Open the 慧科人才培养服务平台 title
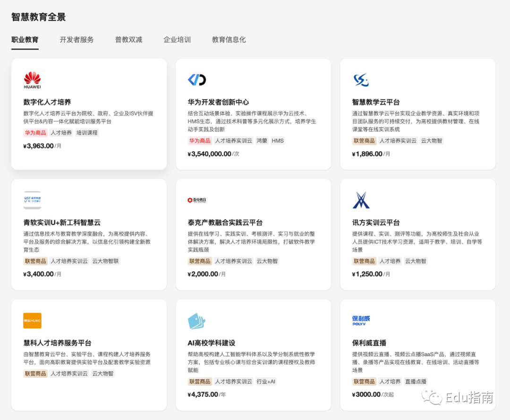The height and width of the screenshot is (420, 510). point(57,343)
